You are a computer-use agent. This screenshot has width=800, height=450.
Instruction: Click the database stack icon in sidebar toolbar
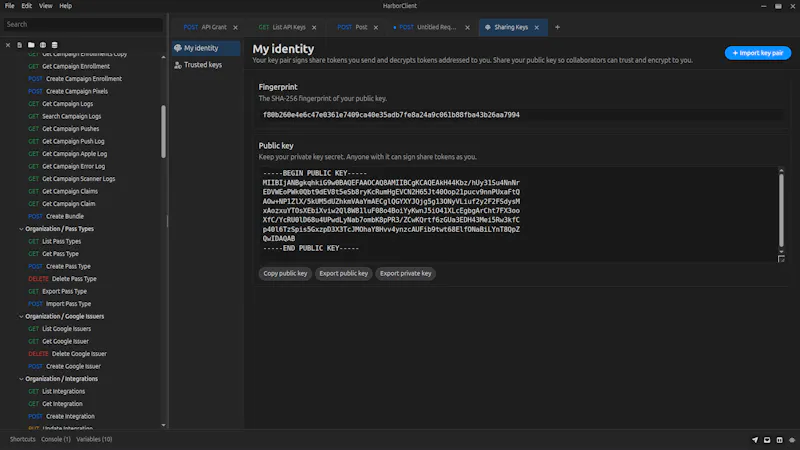pos(55,45)
